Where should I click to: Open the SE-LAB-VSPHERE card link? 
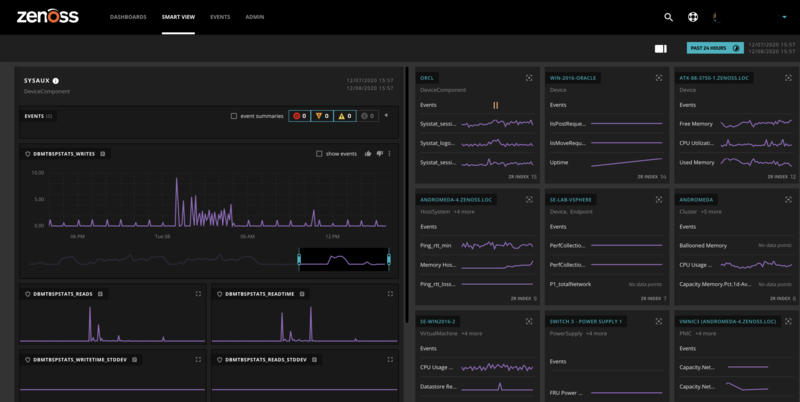570,200
